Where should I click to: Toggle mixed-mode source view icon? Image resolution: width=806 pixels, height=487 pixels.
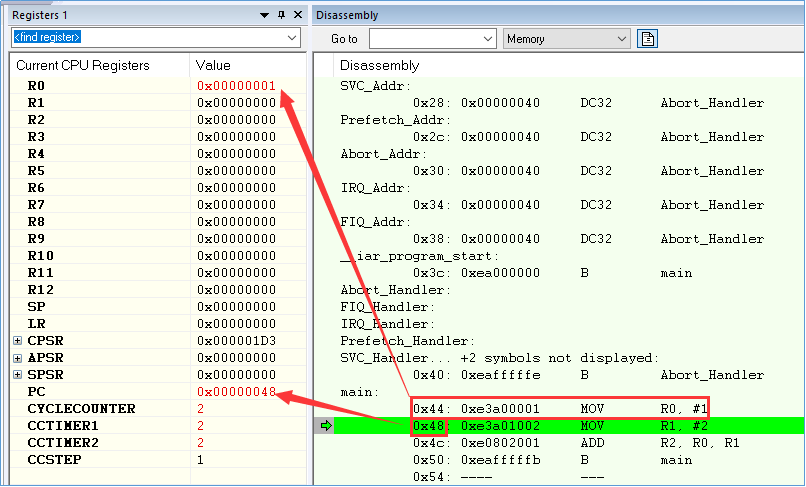click(x=648, y=39)
